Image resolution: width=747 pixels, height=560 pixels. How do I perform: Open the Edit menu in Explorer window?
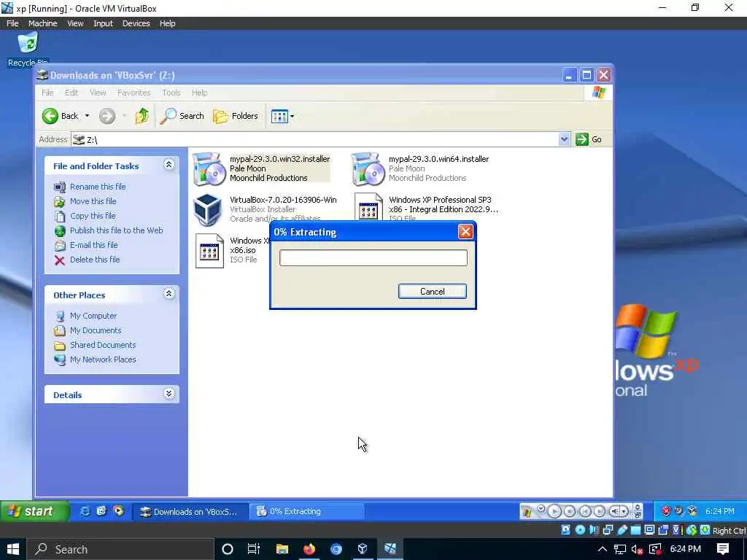point(71,93)
